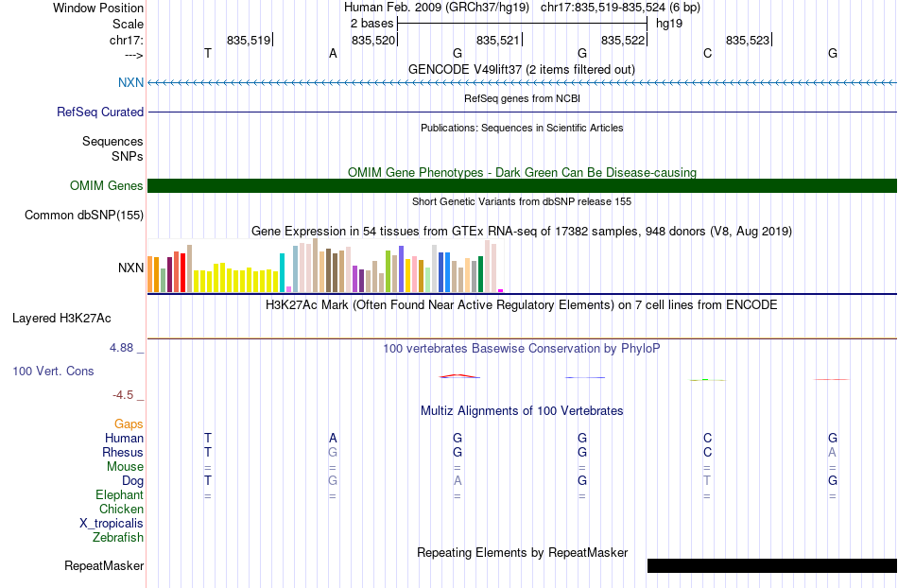Viewport: 898px width, 588px height.
Task: Click 'Short Genetic Variants from dbSNP' title
Action: point(522,201)
